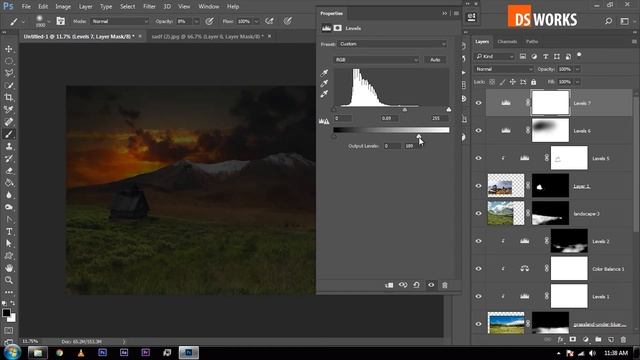Viewport: 640px width, 360px height.
Task: Open VLC from the taskbar
Action: coord(81,353)
